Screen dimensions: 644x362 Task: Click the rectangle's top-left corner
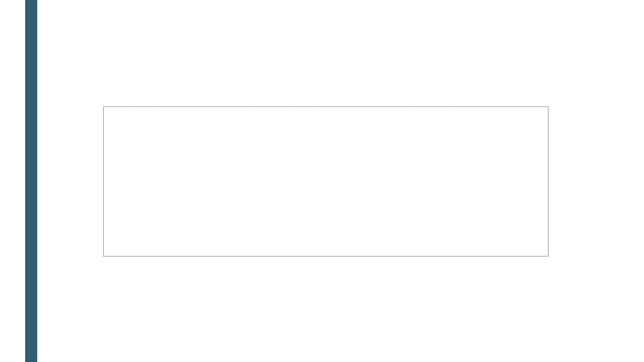[x=104, y=107]
